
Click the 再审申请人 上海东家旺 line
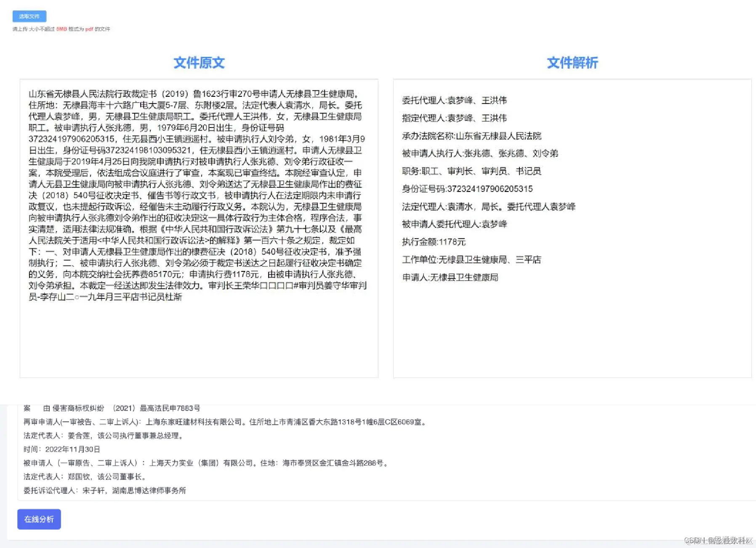click(x=225, y=422)
